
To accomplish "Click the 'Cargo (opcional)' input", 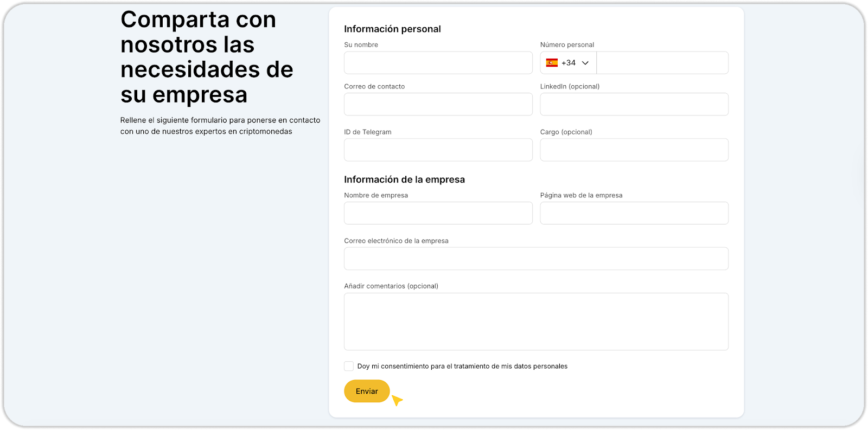I will pos(634,150).
